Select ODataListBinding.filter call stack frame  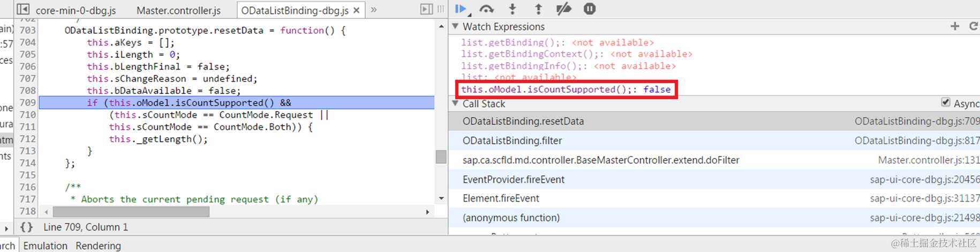(714, 140)
